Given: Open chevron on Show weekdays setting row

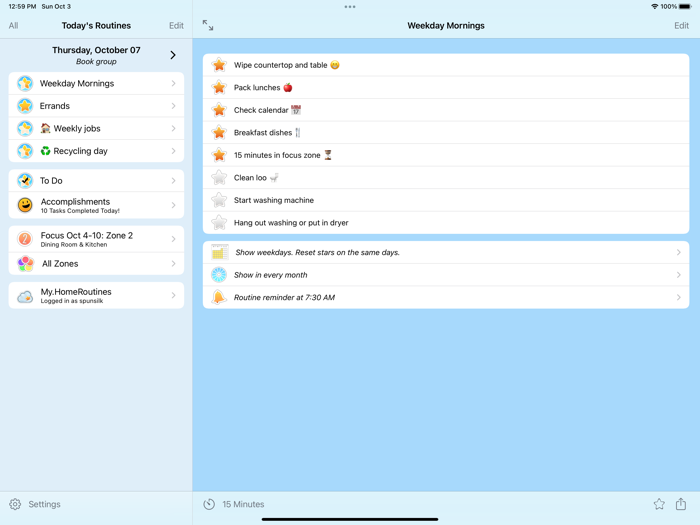Looking at the screenshot, I should coord(679,252).
